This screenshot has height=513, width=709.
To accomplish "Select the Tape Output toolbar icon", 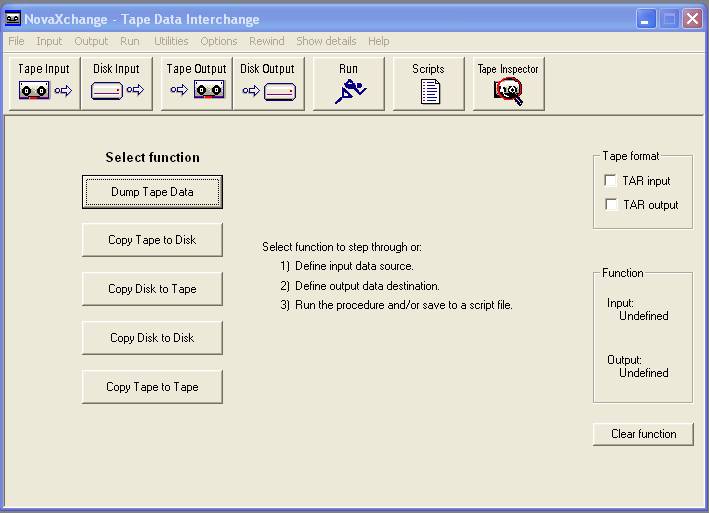I will (x=196, y=83).
